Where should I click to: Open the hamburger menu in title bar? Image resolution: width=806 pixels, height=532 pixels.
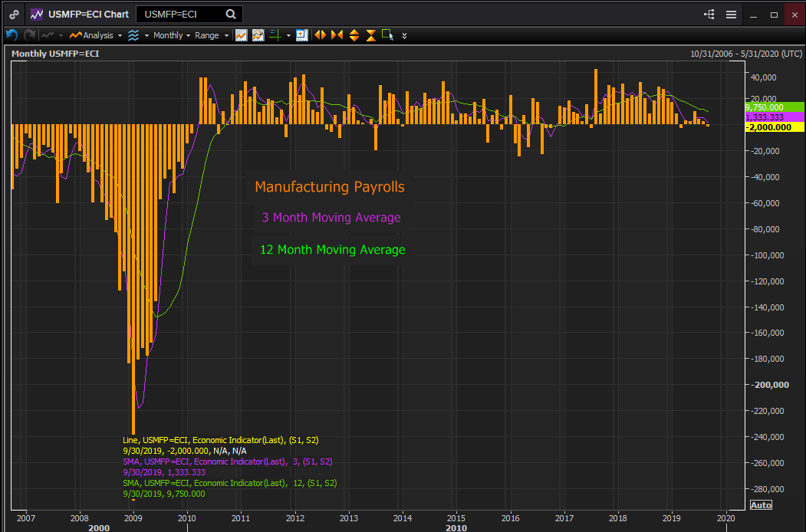click(x=731, y=15)
